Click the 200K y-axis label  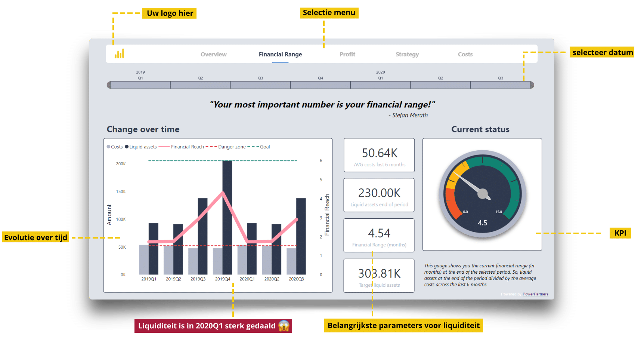point(121,164)
